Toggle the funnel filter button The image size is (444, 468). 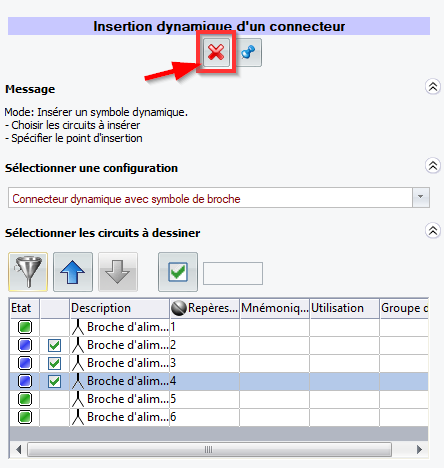(28, 272)
